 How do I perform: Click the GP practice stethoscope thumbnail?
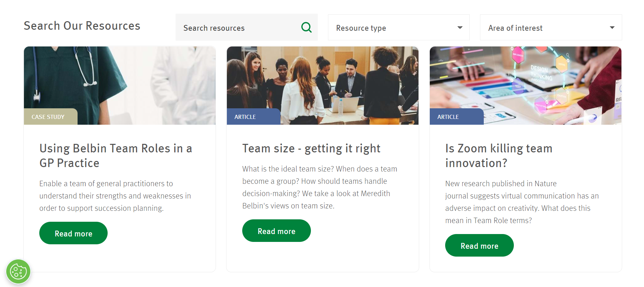pos(120,85)
